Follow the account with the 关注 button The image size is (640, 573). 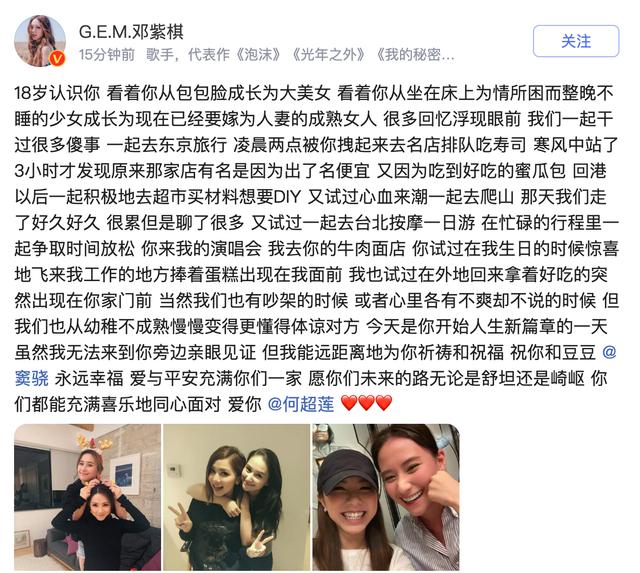tap(576, 41)
